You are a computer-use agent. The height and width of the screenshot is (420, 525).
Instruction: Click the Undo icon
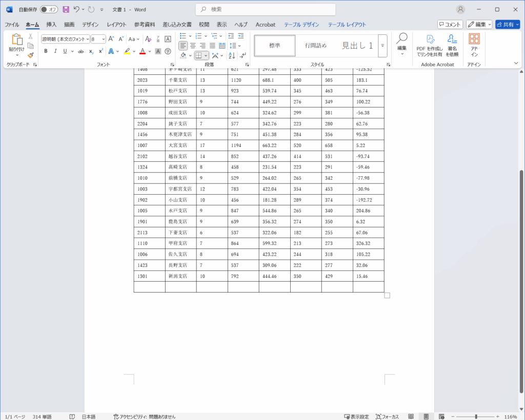pyautogui.click(x=76, y=9)
